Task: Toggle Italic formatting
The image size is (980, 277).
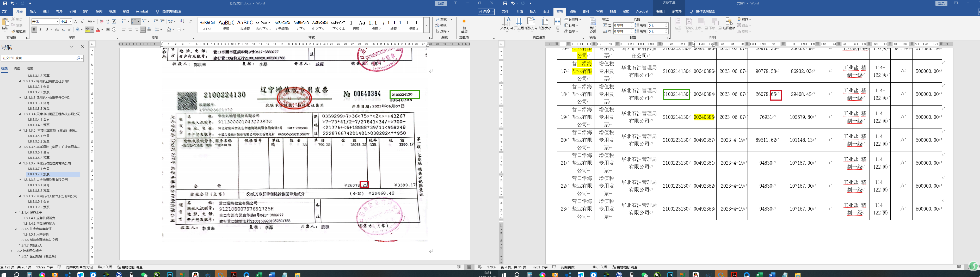Action: [x=41, y=30]
